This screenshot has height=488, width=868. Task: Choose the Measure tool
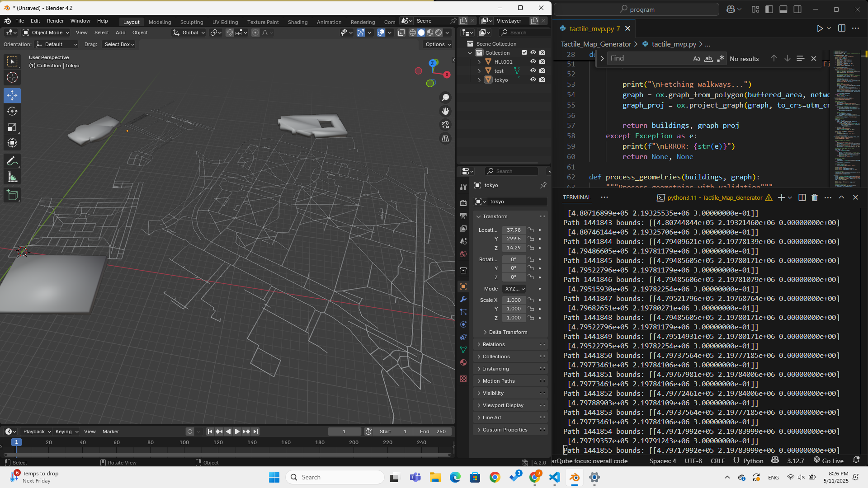(12, 178)
